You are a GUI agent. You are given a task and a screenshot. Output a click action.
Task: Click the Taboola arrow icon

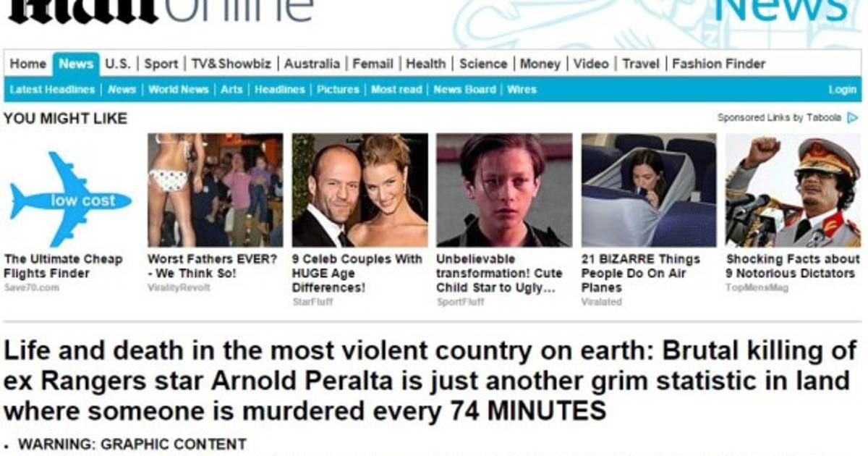point(853,117)
